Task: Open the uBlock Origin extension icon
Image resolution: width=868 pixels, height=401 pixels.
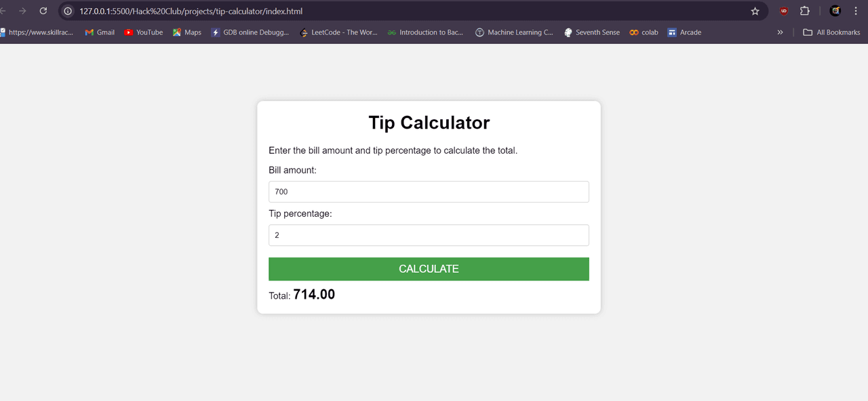Action: tap(784, 12)
